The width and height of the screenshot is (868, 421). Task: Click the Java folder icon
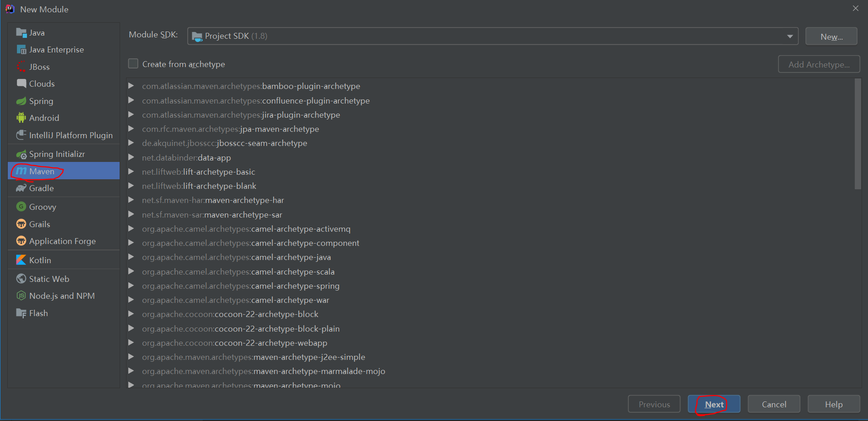point(21,32)
